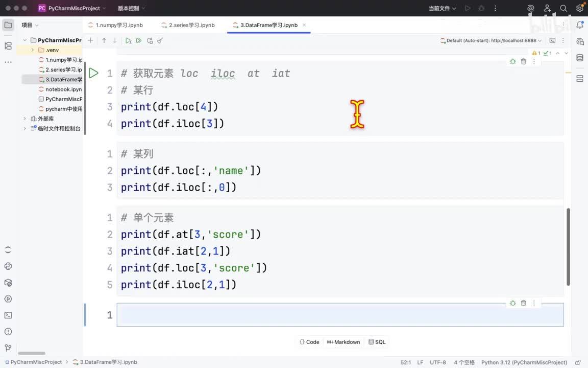Image resolution: width=588 pixels, height=368 pixels.
Task: Open 2.series学习 file in project tree
Action: pos(60,70)
